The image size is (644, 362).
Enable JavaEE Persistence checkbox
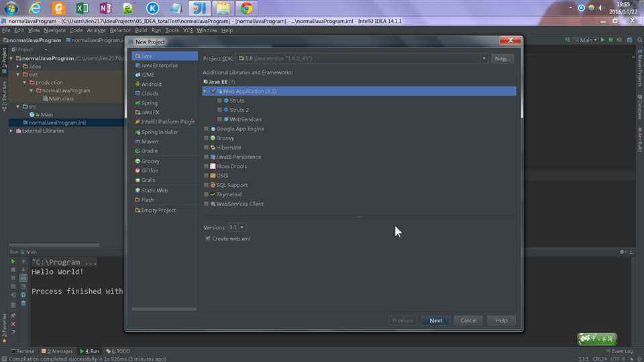coord(206,157)
